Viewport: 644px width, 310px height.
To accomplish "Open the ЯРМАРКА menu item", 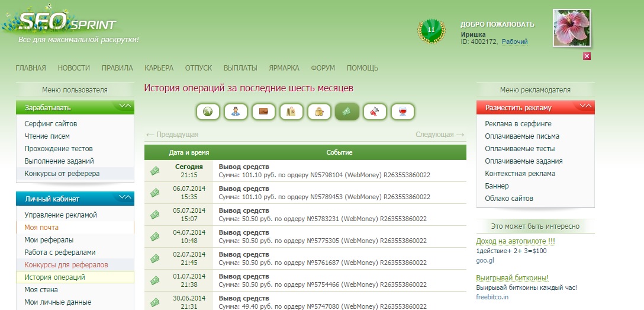I will (284, 68).
